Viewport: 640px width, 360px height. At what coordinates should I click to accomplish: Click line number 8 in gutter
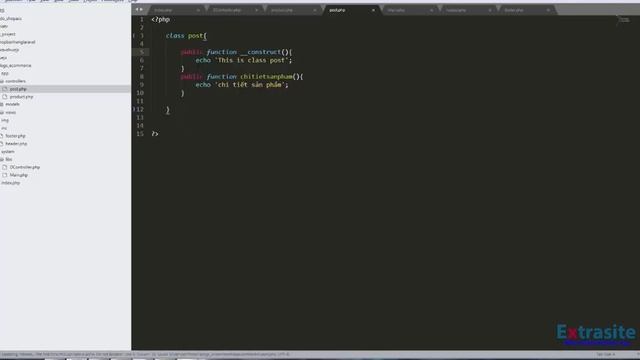coord(142,76)
